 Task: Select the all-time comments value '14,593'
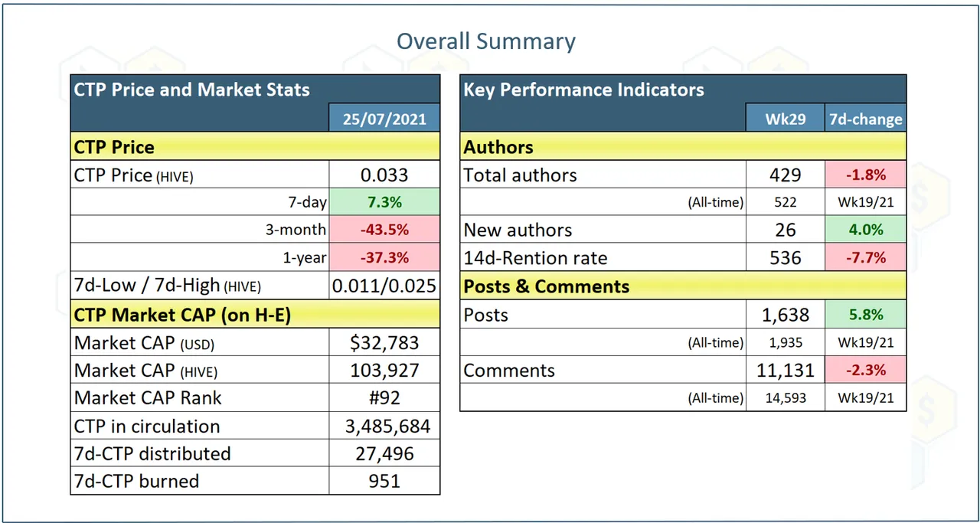785,398
